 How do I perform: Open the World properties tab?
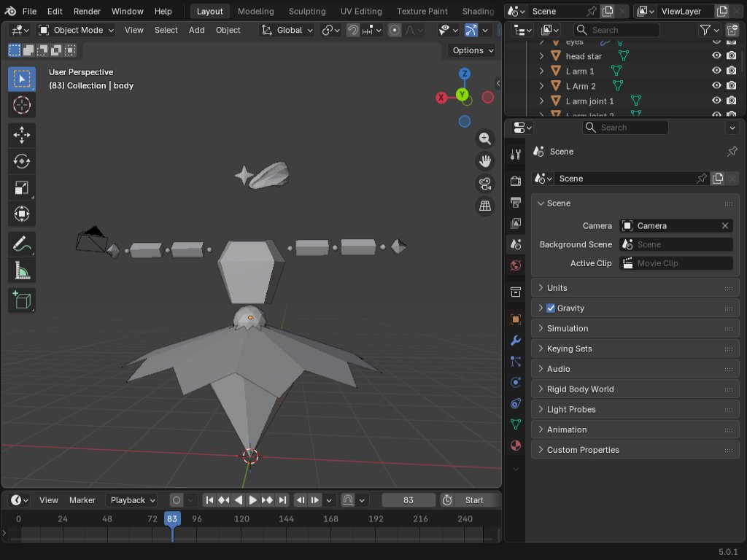point(516,265)
